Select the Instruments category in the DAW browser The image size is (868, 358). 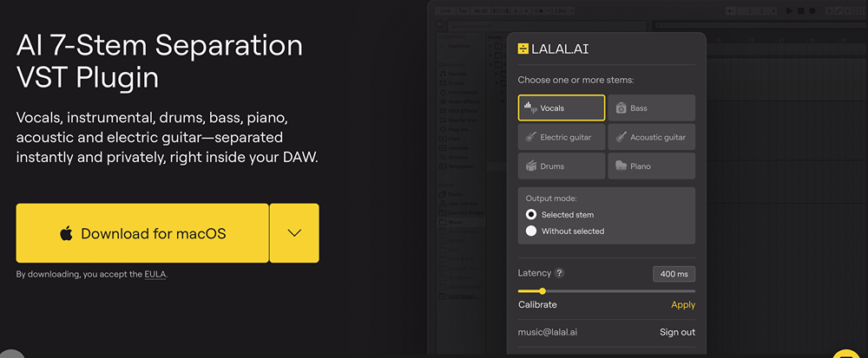[458, 93]
